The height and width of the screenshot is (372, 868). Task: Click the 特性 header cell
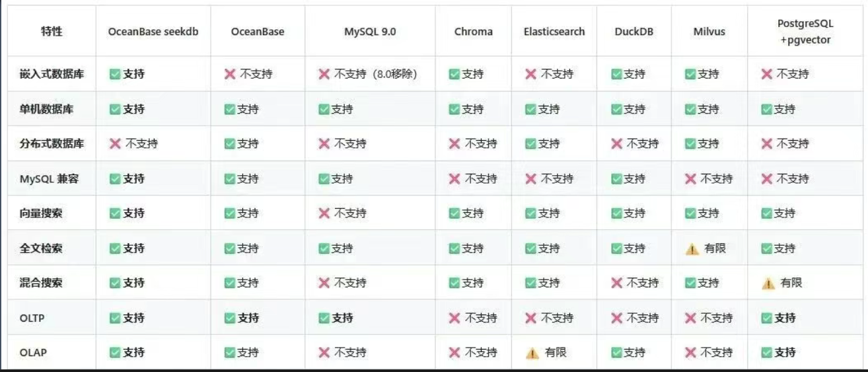coord(52,31)
